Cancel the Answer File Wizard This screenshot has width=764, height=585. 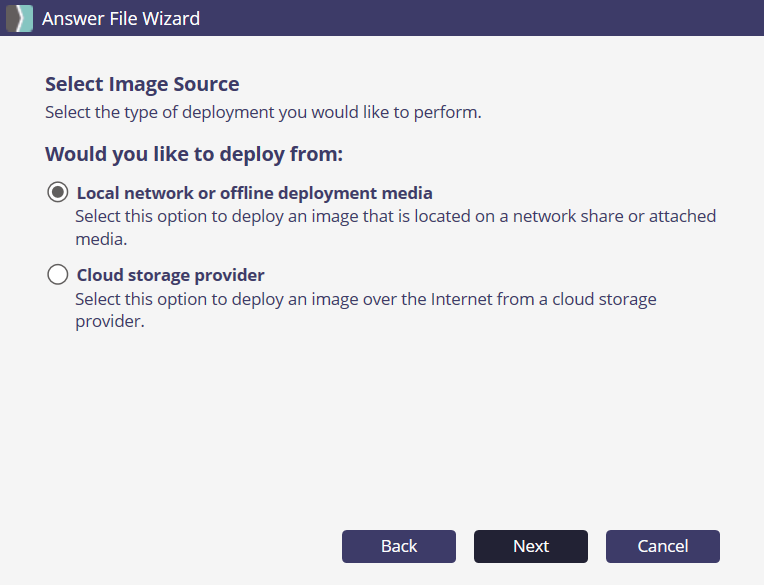(662, 546)
